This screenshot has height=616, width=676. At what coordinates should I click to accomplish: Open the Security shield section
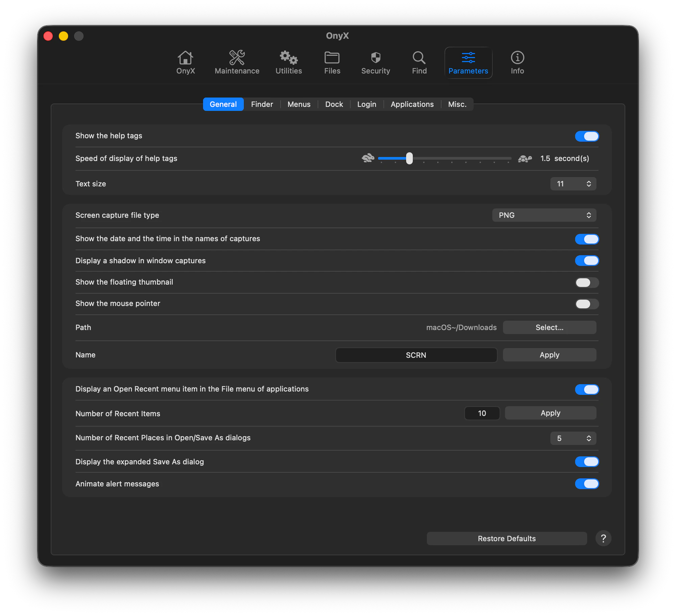(x=376, y=63)
